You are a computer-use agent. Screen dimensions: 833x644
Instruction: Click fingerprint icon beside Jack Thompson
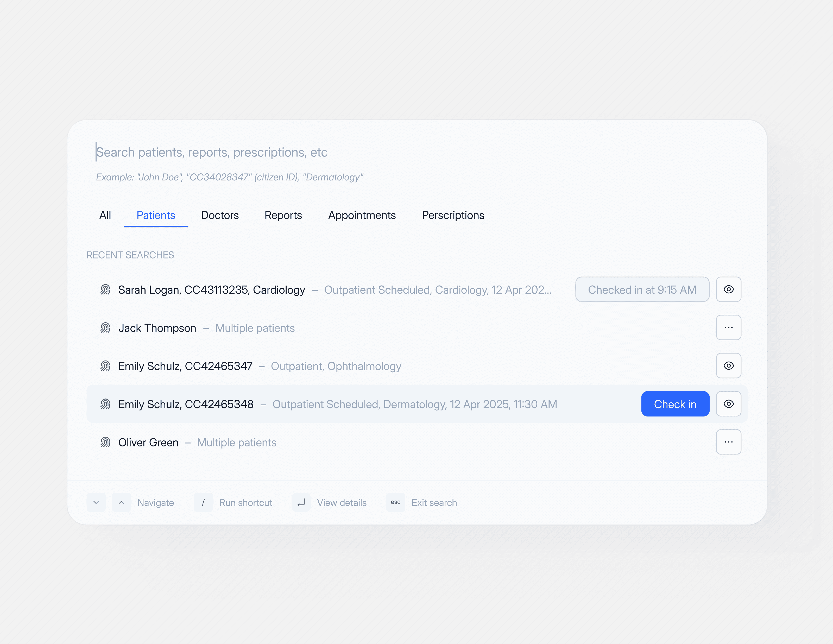pyautogui.click(x=105, y=328)
